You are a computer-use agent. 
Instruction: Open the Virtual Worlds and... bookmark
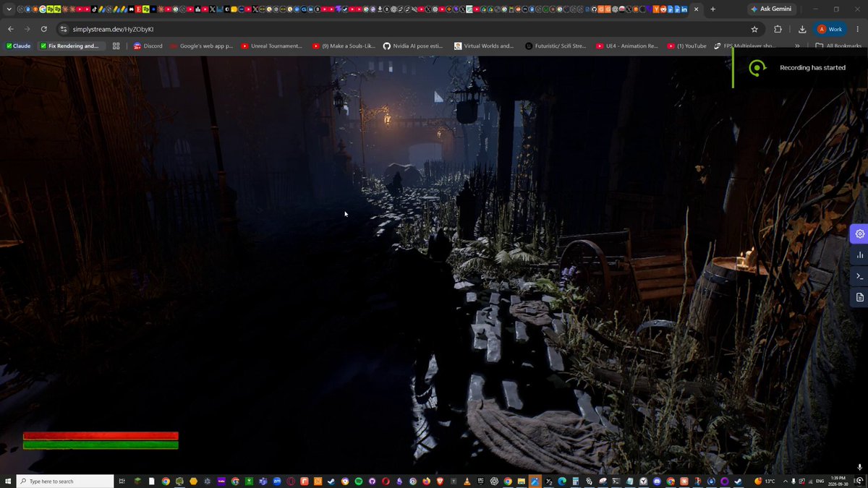(484, 46)
